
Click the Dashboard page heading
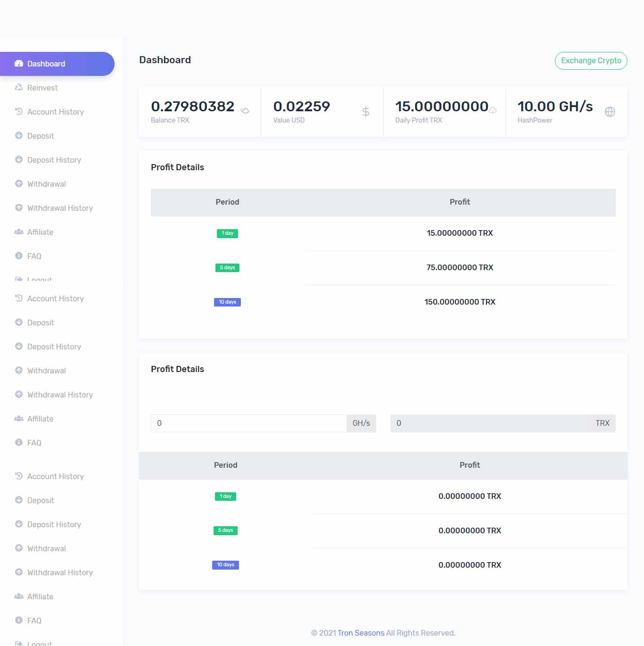pyautogui.click(x=165, y=60)
